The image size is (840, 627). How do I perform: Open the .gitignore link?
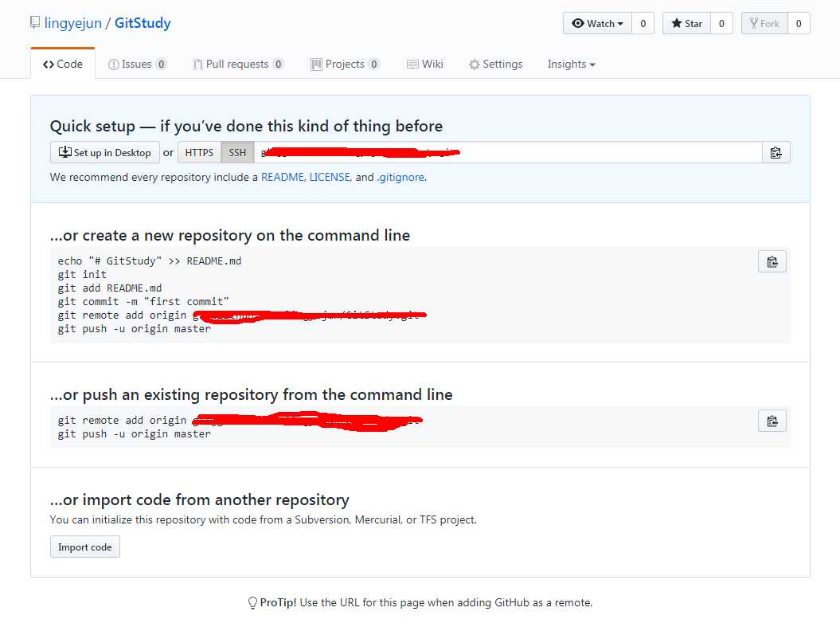(x=400, y=178)
